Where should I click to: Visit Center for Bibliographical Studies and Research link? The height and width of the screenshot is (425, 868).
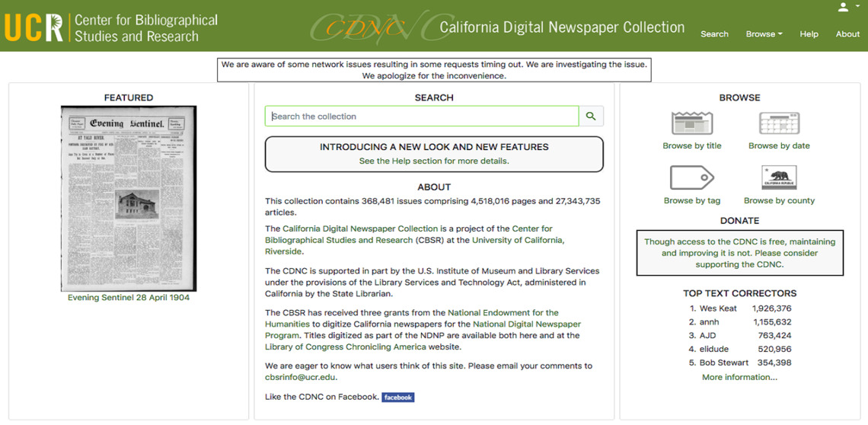409,235
